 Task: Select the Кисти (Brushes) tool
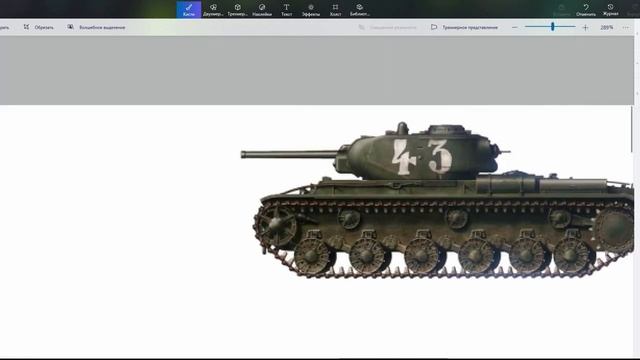point(189,9)
